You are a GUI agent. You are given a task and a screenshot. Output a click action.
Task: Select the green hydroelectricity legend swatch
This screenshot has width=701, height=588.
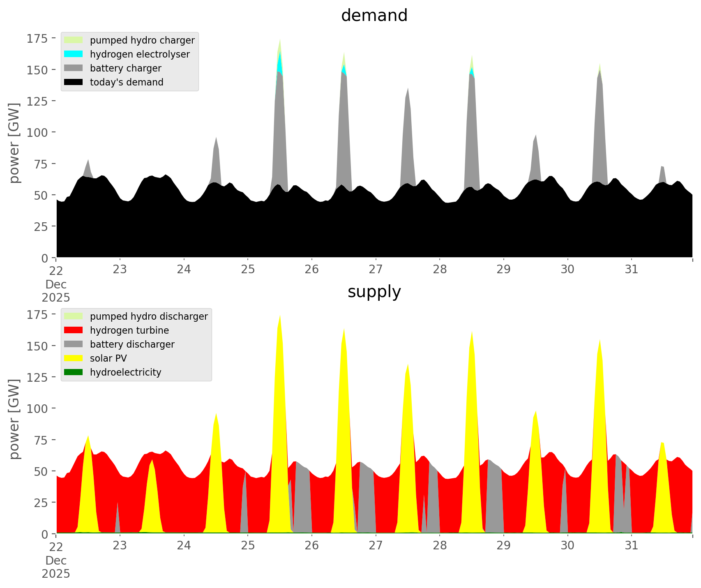[x=74, y=372]
